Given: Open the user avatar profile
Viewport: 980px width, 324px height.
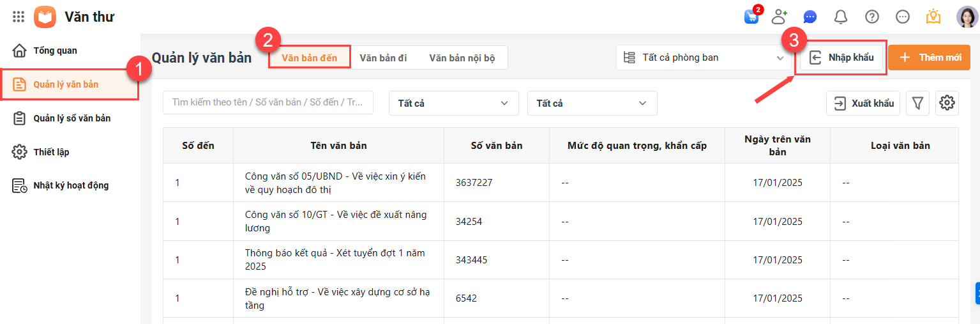Looking at the screenshot, I should [x=967, y=17].
